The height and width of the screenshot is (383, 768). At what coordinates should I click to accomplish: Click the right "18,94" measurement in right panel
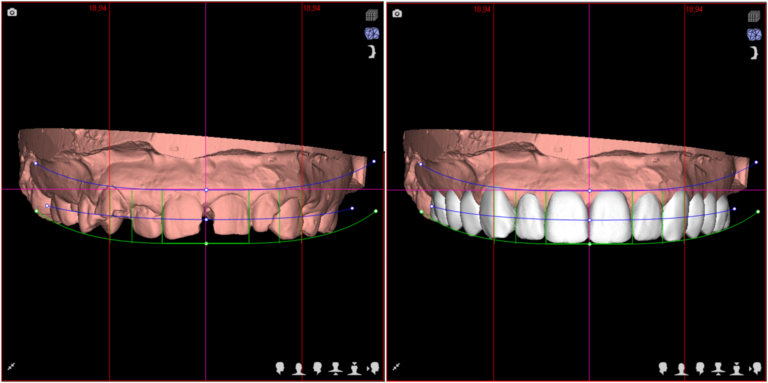694,9
